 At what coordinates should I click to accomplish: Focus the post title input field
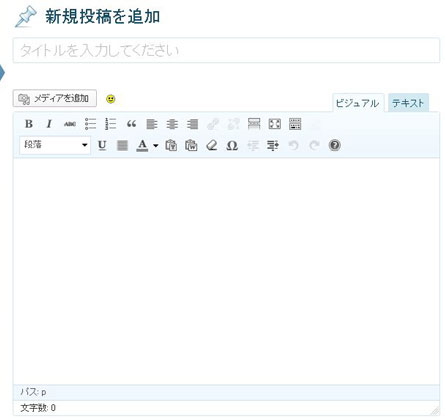tap(226, 50)
